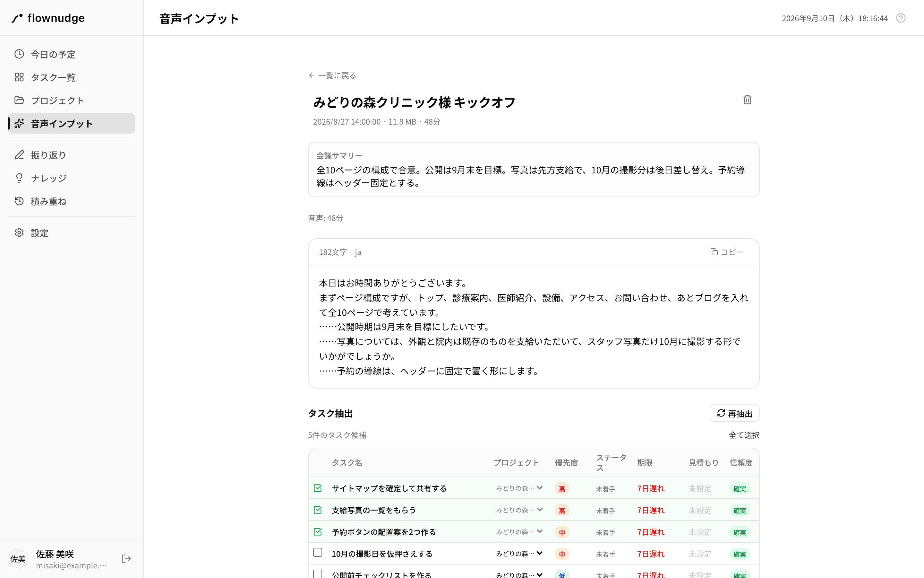Click the 信頼度 column header
The image size is (924, 578).
click(x=741, y=462)
